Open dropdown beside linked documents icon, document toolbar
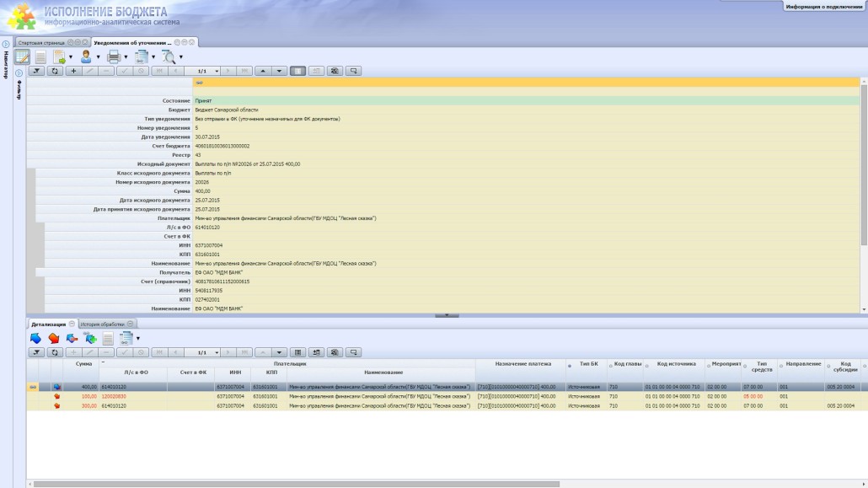The height and width of the screenshot is (488, 868). click(153, 57)
